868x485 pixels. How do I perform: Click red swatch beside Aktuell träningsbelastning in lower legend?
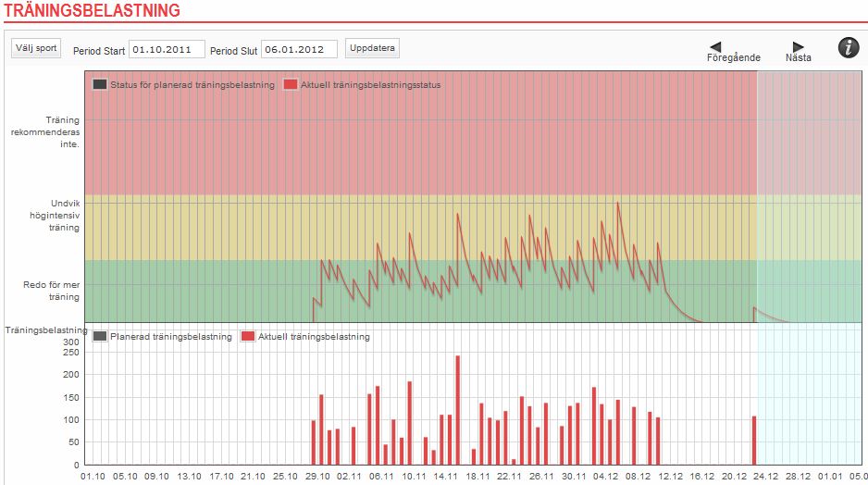(x=248, y=337)
